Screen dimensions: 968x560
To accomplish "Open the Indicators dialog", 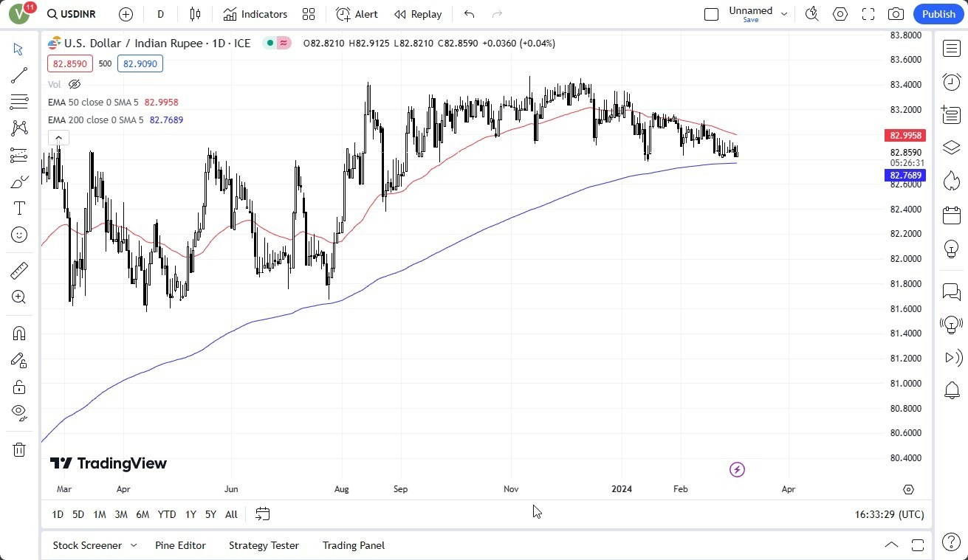I will click(x=255, y=14).
